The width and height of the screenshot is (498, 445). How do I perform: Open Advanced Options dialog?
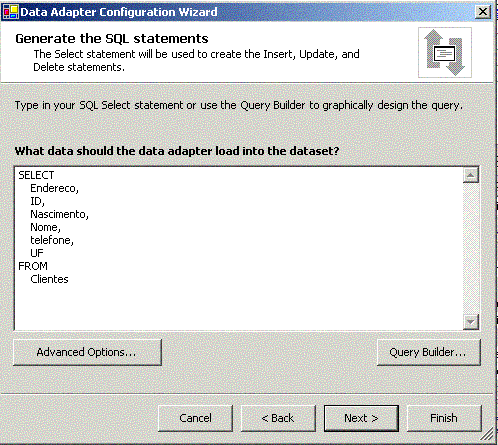click(87, 352)
